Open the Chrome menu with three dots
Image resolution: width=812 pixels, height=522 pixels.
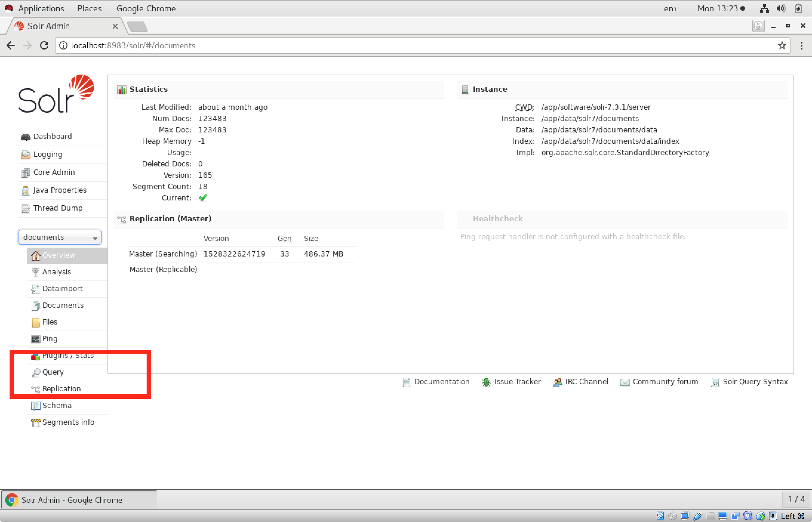[x=802, y=45]
